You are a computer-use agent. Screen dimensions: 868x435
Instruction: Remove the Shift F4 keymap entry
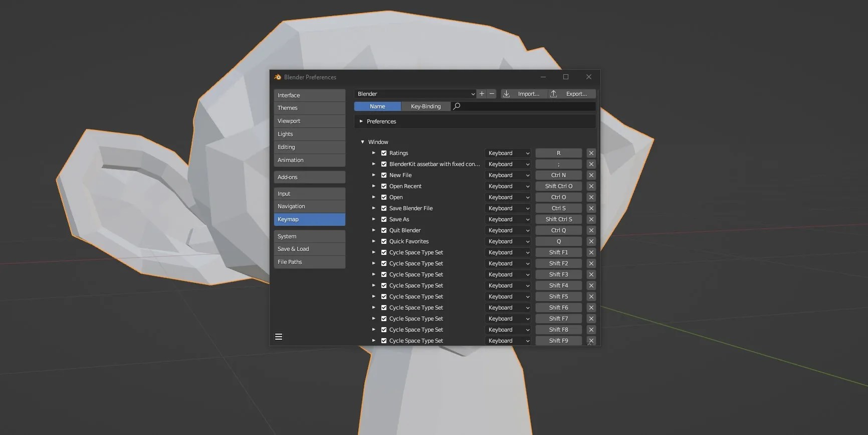[591, 285]
